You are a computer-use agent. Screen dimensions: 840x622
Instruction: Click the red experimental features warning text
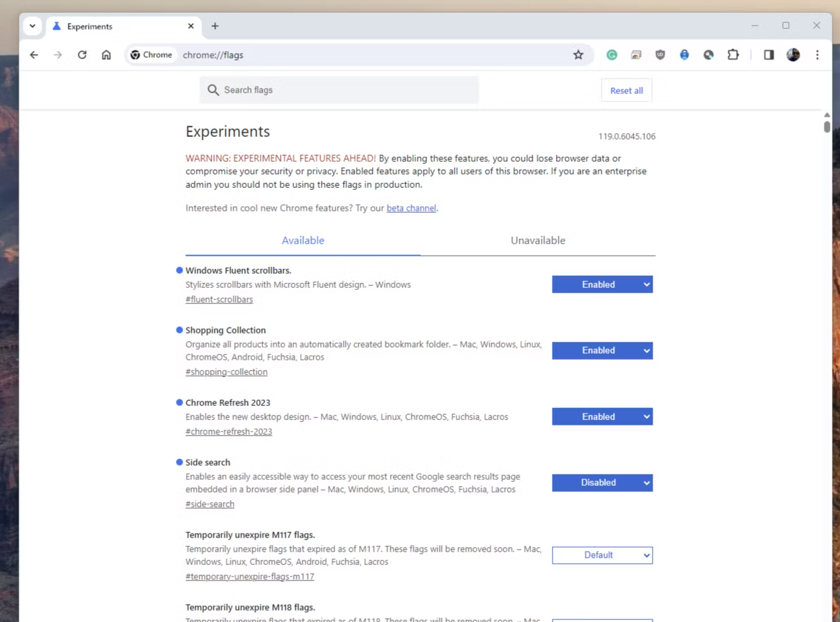[x=281, y=158]
